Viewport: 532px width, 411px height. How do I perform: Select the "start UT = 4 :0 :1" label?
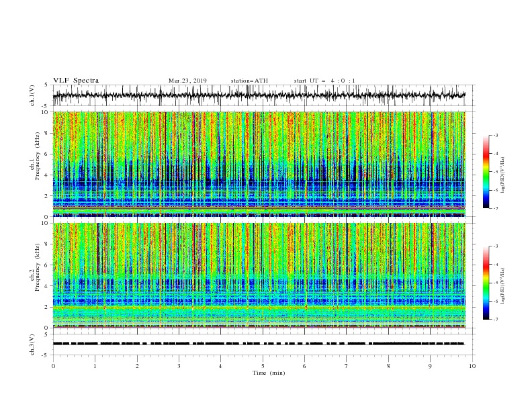[x=324, y=81]
